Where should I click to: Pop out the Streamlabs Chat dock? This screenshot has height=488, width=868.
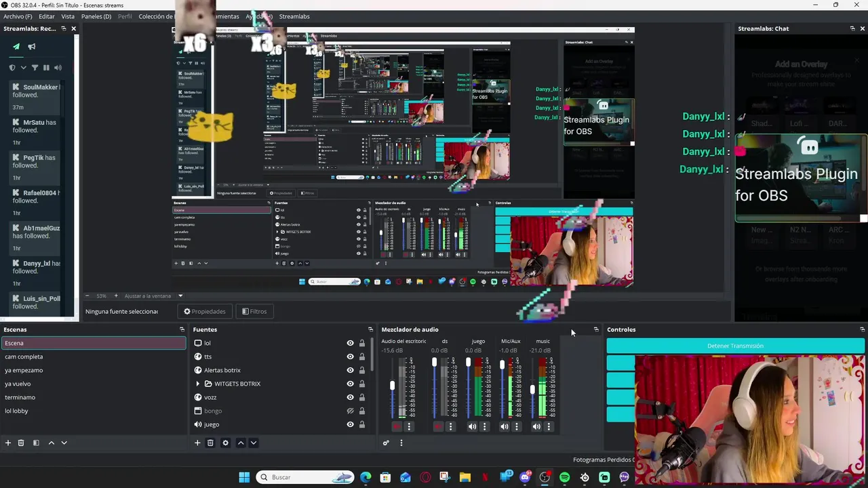click(x=852, y=28)
